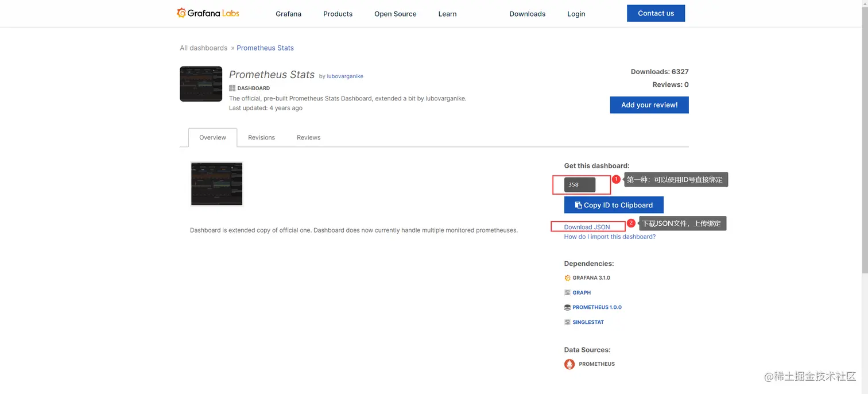Open the SINGLESTAT dependency link
Viewport: 868px width, 394px height.
(x=588, y=323)
